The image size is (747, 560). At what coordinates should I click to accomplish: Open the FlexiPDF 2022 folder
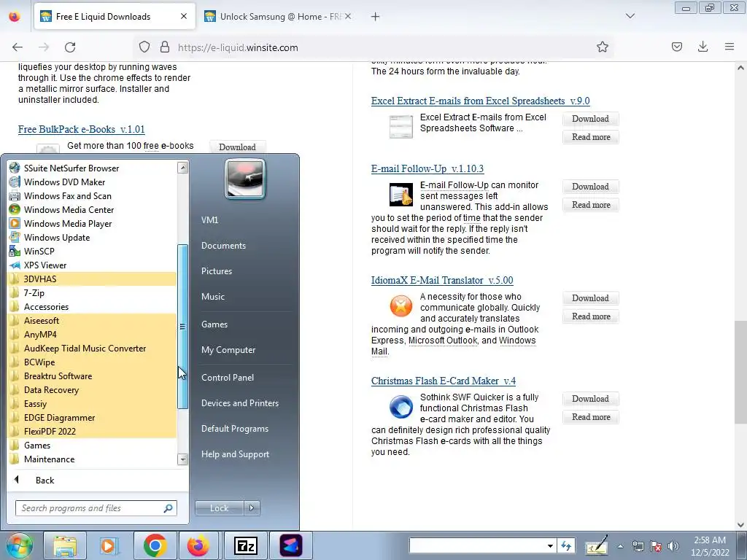click(x=91, y=431)
